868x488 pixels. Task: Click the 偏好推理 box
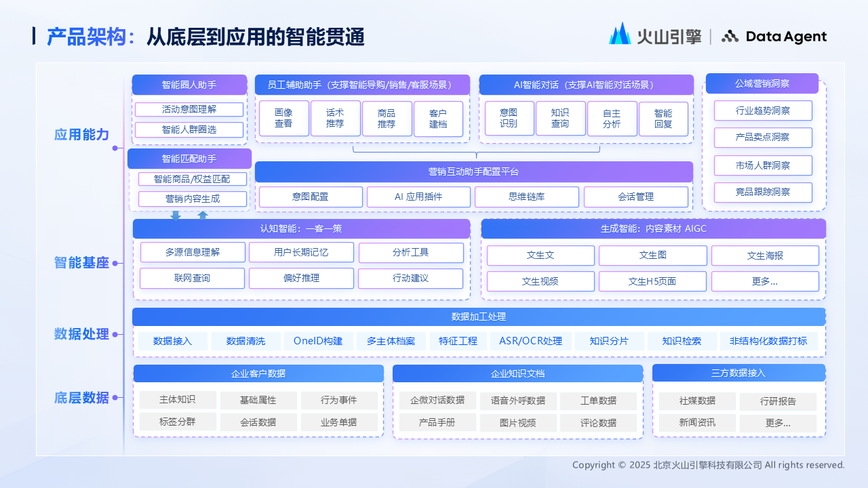[x=301, y=279]
